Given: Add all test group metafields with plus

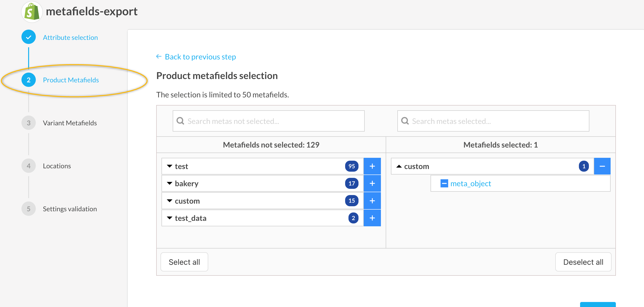Looking at the screenshot, I should coord(372,166).
